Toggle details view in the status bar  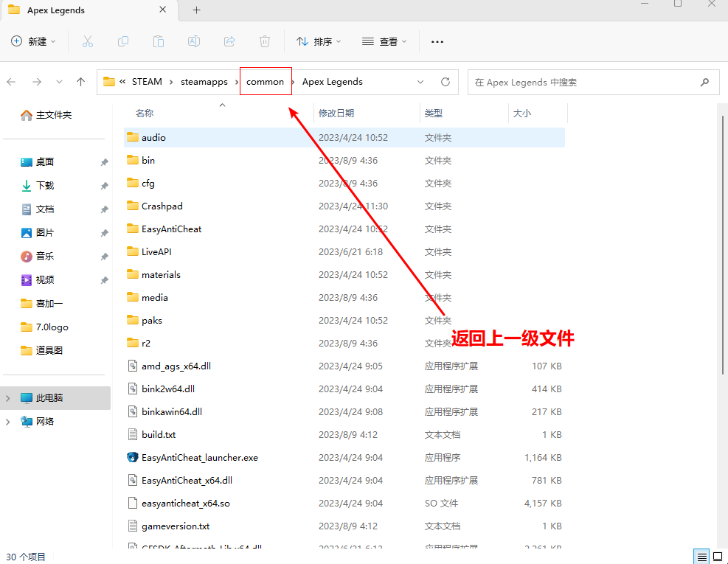coord(701,556)
